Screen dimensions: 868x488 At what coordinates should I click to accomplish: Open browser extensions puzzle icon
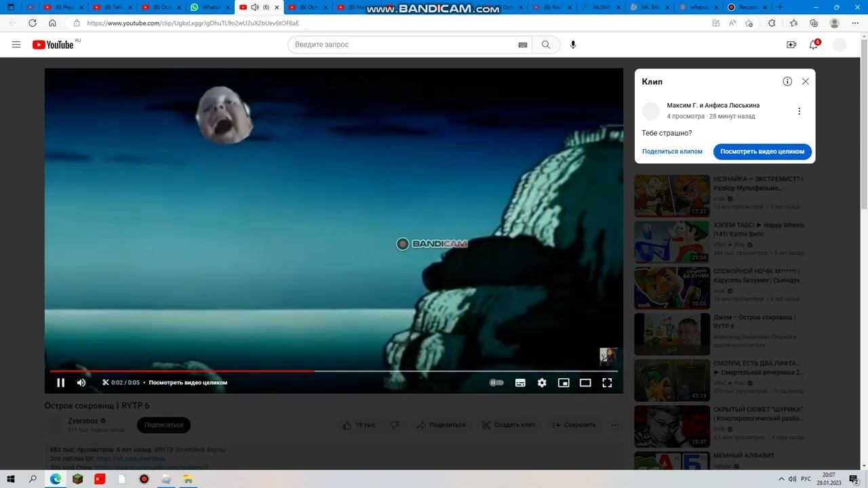point(772,23)
